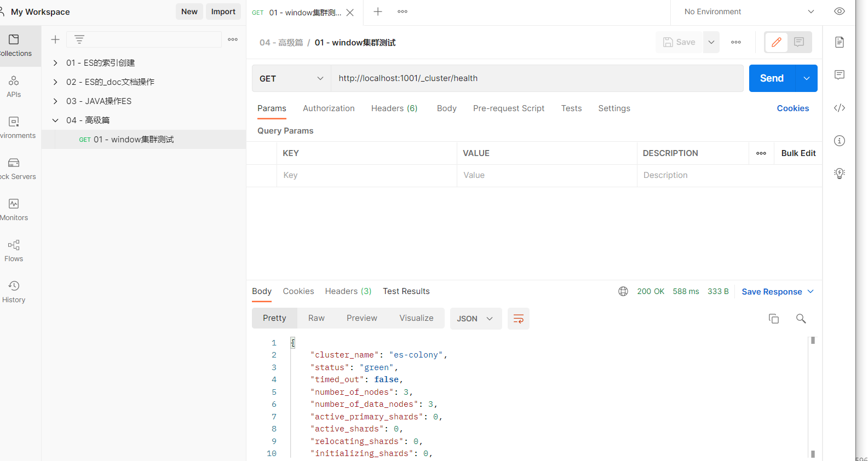The height and width of the screenshot is (461, 868).
Task: Open the Flows sidebar panel
Action: pos(14,250)
